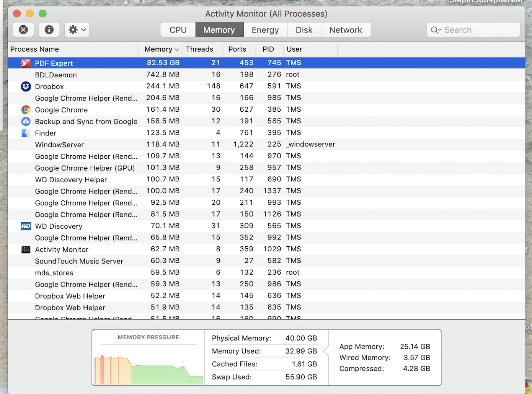Select the Finder process name
532x394 pixels.
point(46,133)
